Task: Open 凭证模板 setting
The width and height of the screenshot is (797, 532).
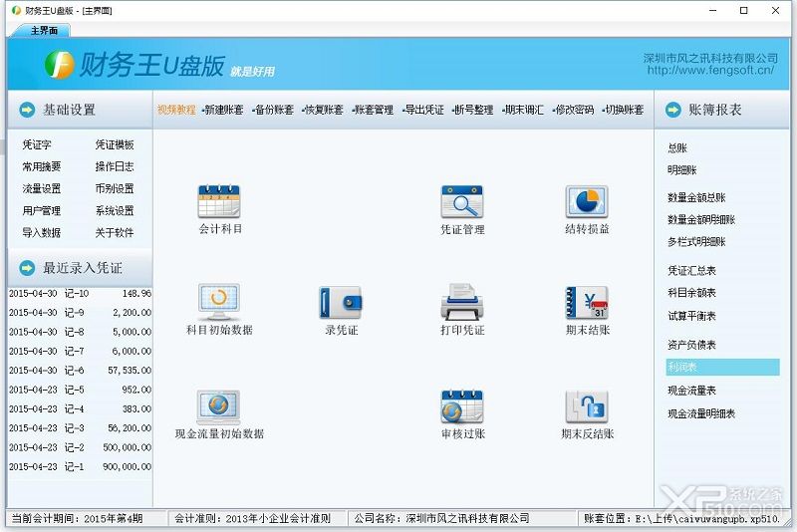Action: click(x=115, y=144)
